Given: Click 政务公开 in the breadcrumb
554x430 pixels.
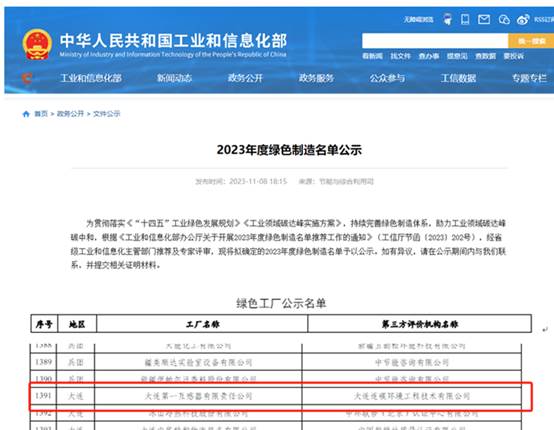Looking at the screenshot, I should point(70,114).
